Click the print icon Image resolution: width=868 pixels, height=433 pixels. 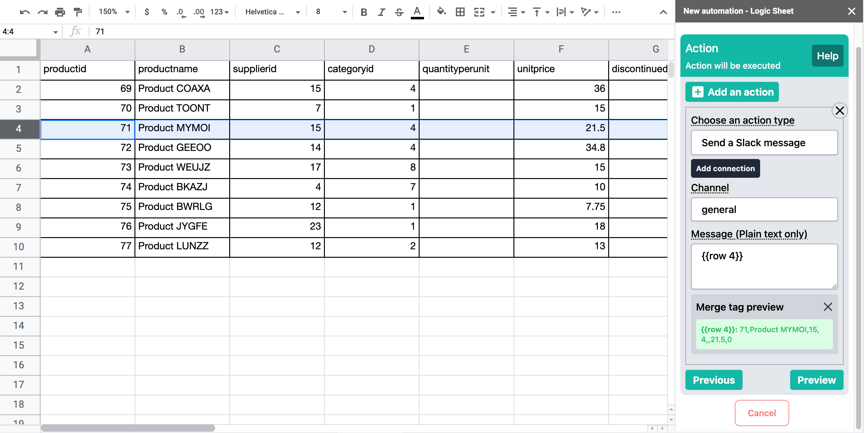60,12
